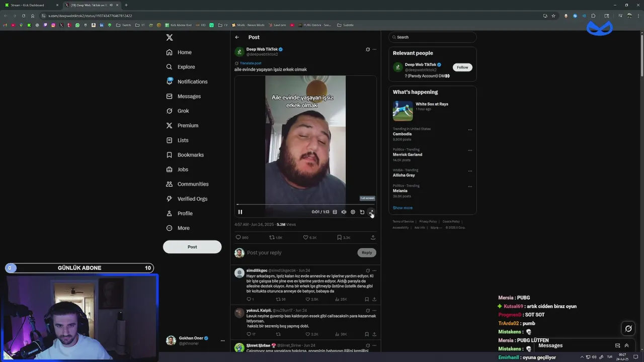Open a new browser tab
Screen dimensions: 644x362
[x=126, y=5]
